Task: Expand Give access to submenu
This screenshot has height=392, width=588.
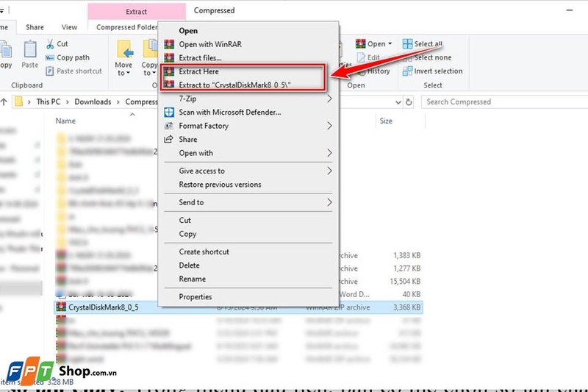Action: pyautogui.click(x=248, y=171)
